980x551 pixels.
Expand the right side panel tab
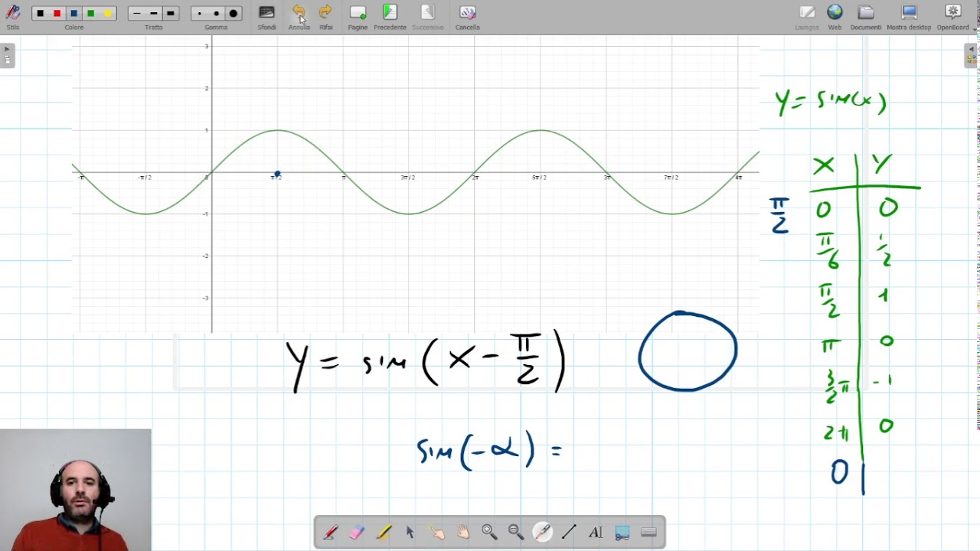tap(971, 56)
